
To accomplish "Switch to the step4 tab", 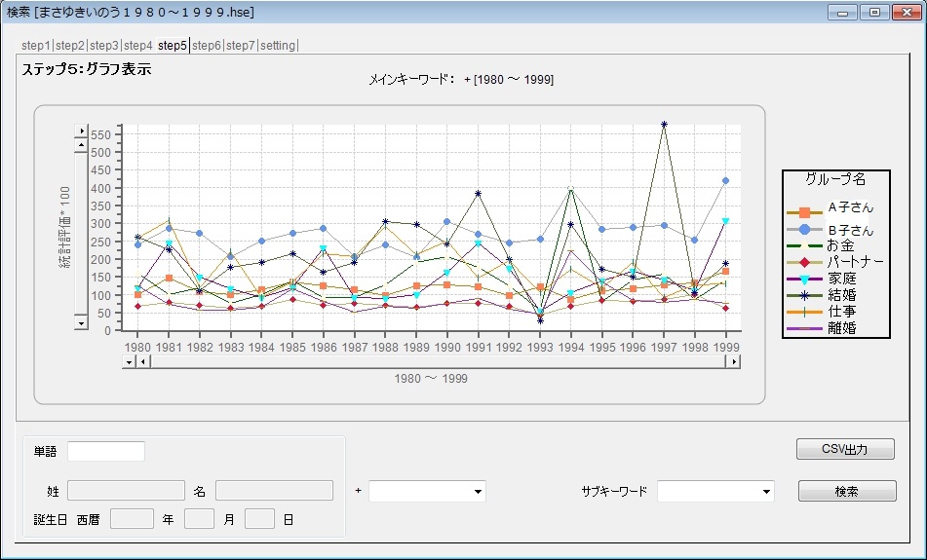I will (x=138, y=46).
